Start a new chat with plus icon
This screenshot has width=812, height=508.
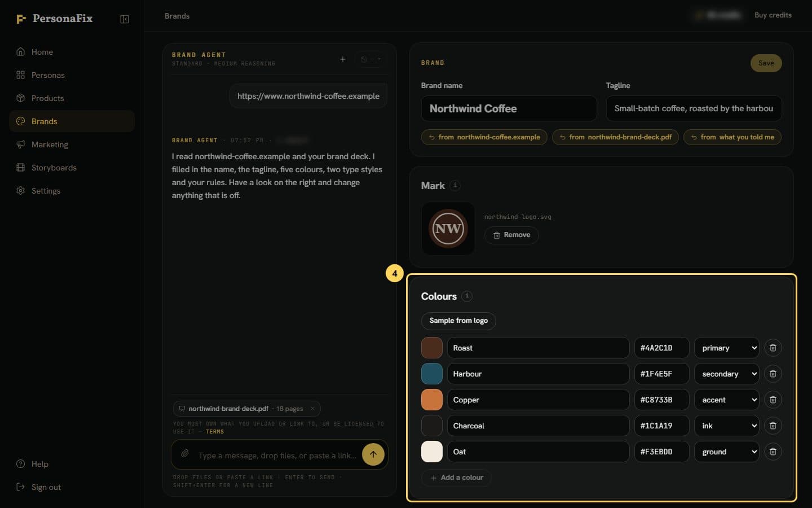[342, 59]
